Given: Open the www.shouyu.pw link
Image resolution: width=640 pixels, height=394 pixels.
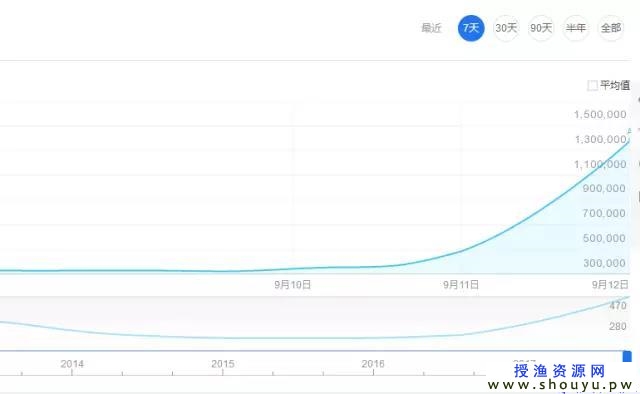Looking at the screenshot, I should tap(560, 385).
